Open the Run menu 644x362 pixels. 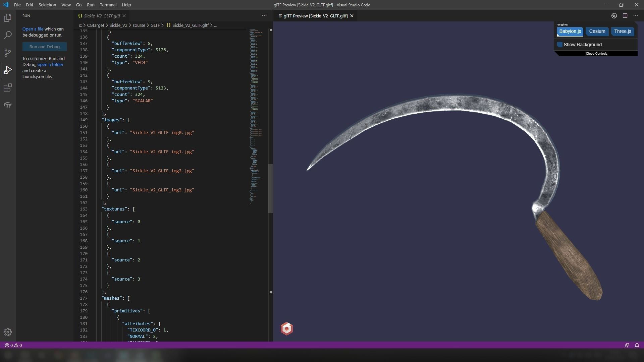tap(91, 5)
